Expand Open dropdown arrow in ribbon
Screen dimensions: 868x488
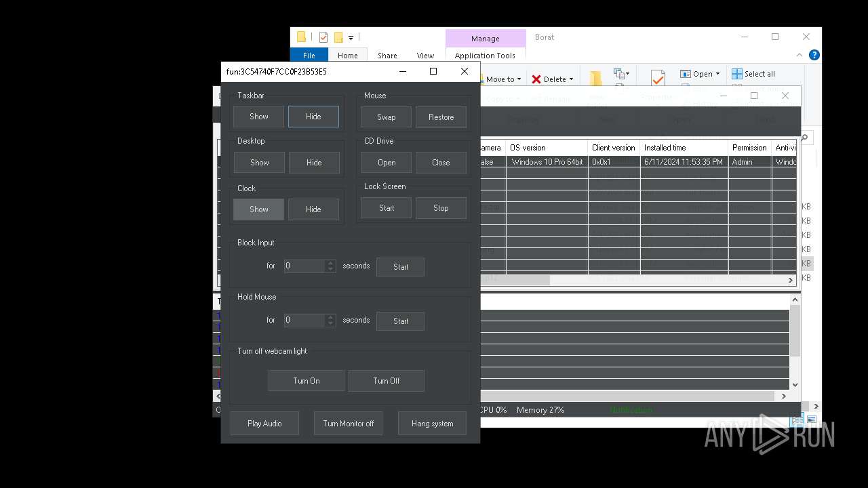718,74
